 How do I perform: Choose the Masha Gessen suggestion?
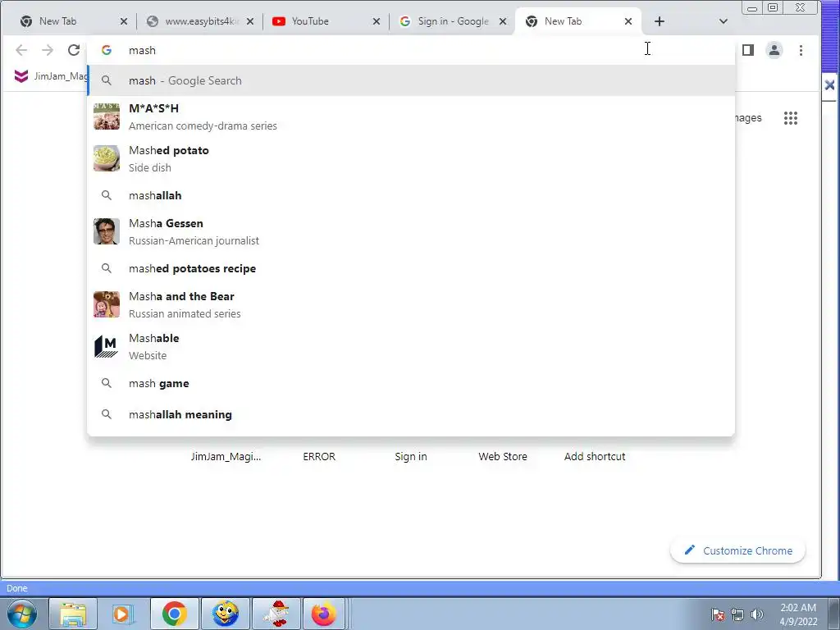pos(411,231)
